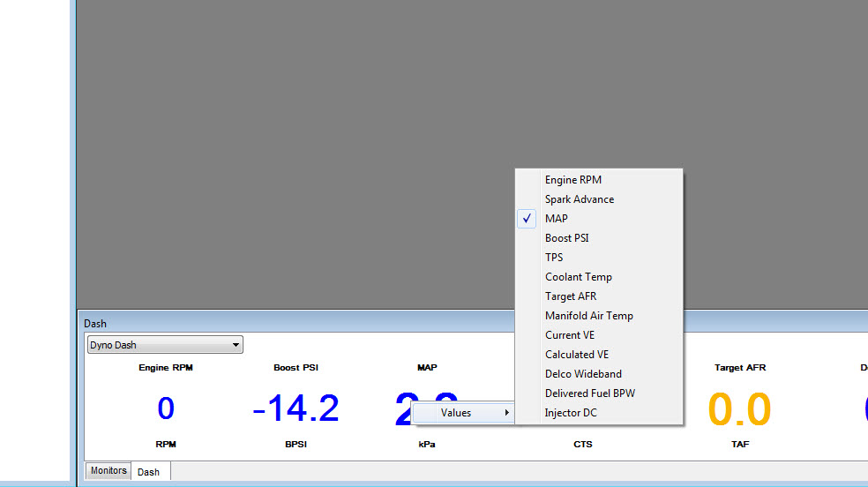Click the TAF unit label
868x487 pixels.
click(740, 445)
